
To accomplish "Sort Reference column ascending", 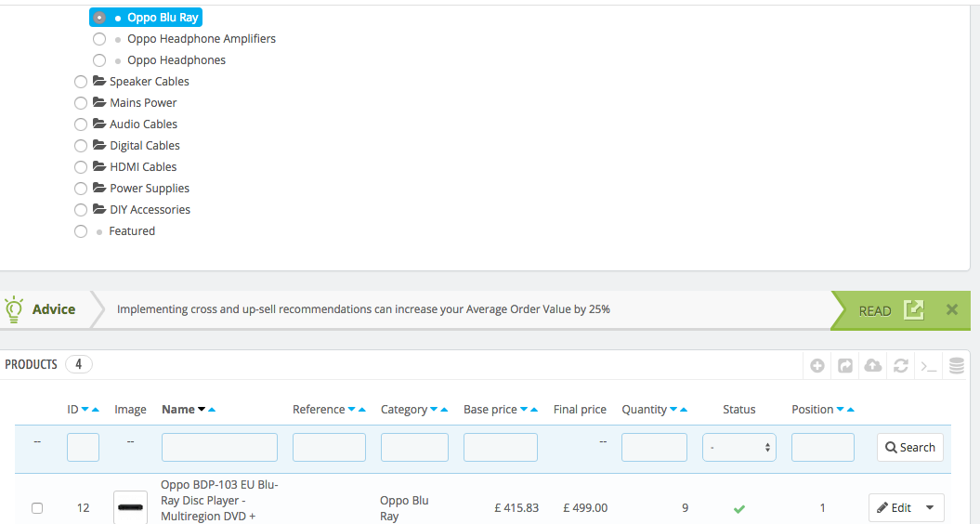I will (362, 410).
